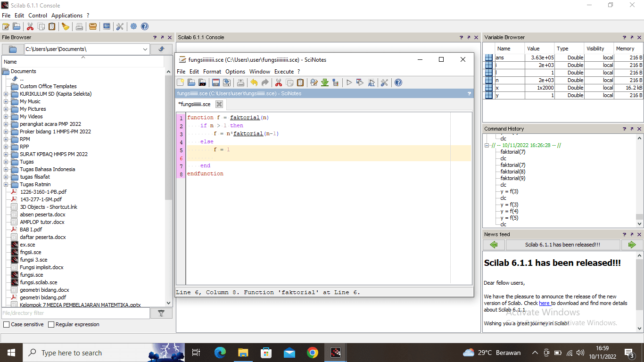Viewport: 644px width, 362px height.
Task: Open SciNotes help with the blue question icon
Action: (x=398, y=82)
